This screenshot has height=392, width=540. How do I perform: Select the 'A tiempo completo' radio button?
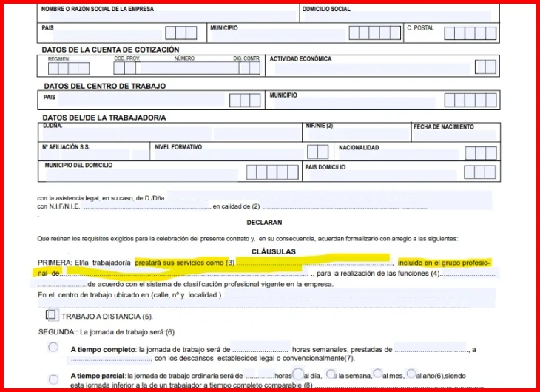pos(53,347)
